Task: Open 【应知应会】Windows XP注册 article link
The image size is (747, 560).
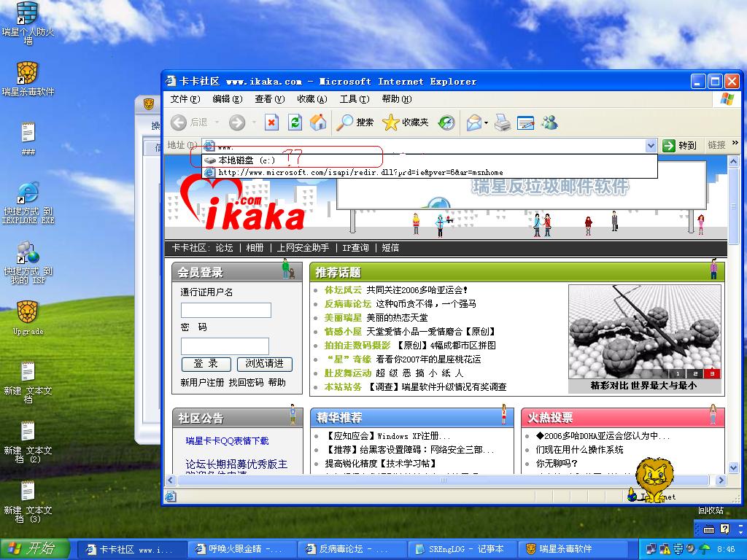Action: click(x=387, y=436)
